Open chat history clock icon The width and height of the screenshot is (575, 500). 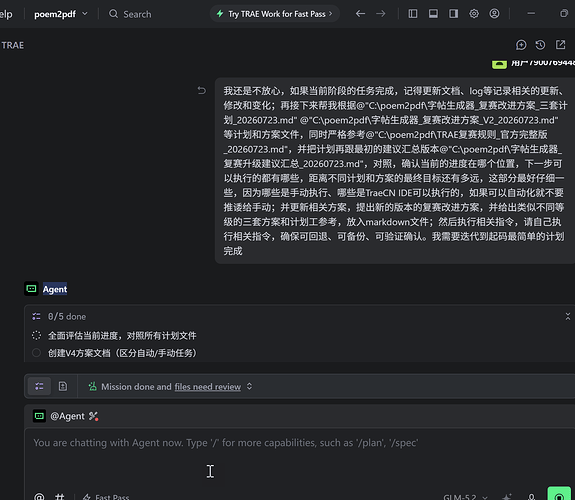pyautogui.click(x=540, y=45)
